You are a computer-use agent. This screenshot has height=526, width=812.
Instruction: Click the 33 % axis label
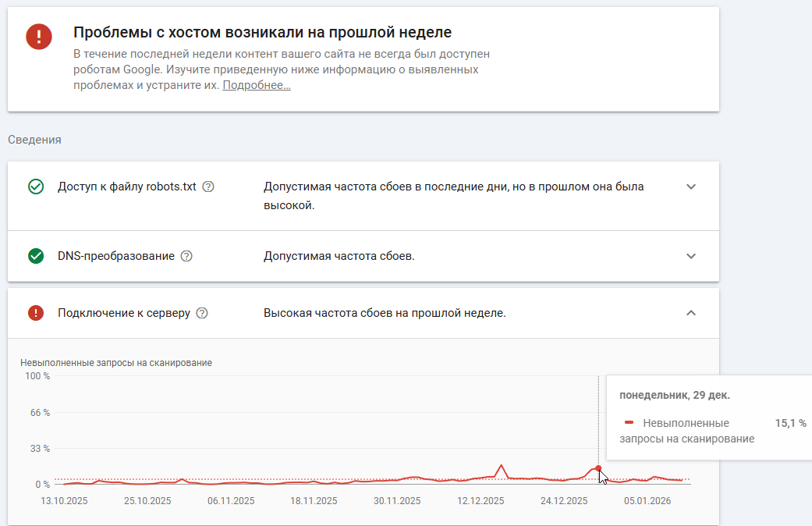coord(40,449)
